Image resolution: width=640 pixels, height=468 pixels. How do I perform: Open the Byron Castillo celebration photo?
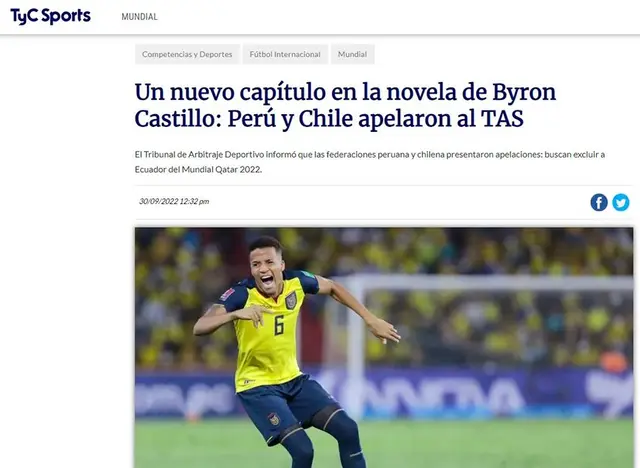(x=384, y=348)
